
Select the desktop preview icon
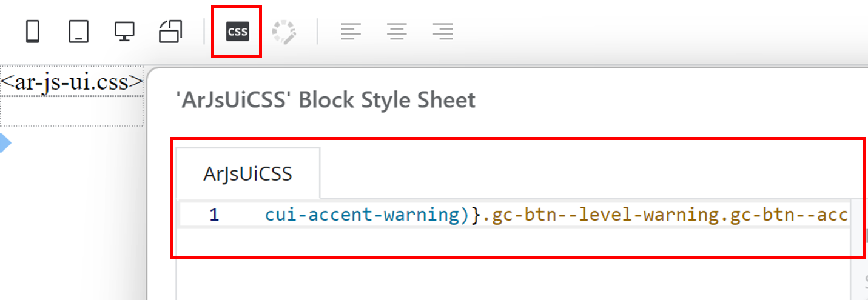[x=124, y=32]
